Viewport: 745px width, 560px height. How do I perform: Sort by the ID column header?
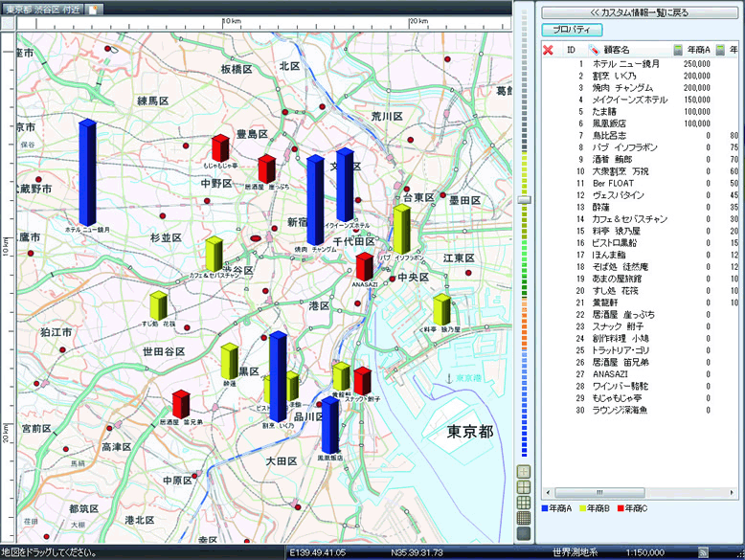(571, 50)
